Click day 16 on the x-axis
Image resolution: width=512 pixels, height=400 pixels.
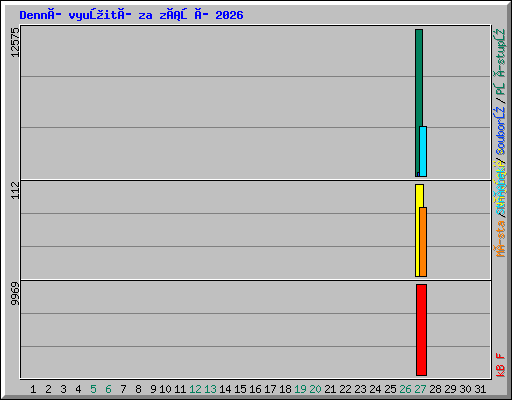(255, 389)
